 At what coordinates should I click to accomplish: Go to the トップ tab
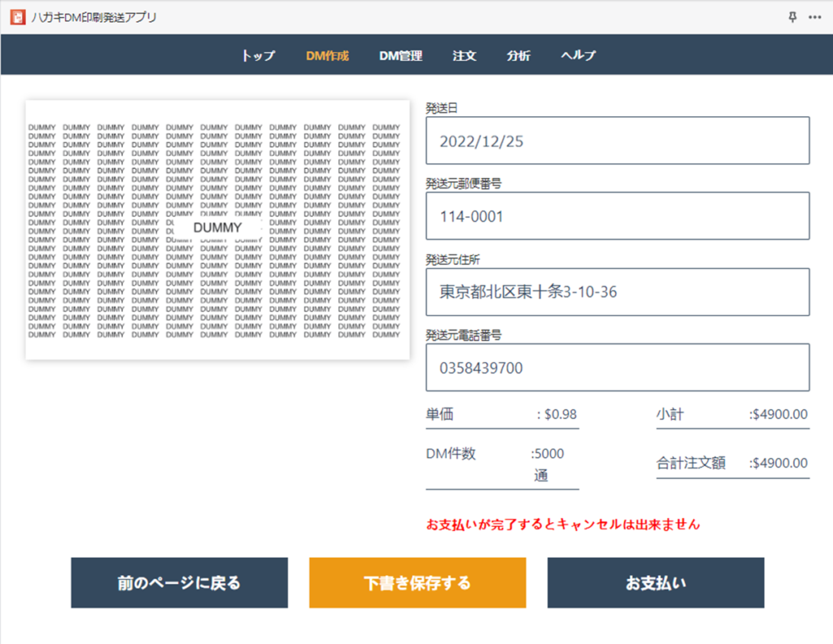pyautogui.click(x=258, y=55)
